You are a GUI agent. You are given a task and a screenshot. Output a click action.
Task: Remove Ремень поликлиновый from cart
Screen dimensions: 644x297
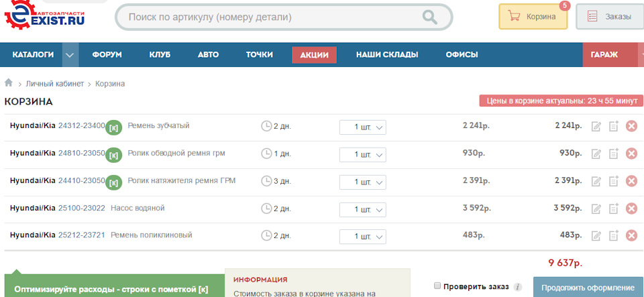pyautogui.click(x=631, y=236)
